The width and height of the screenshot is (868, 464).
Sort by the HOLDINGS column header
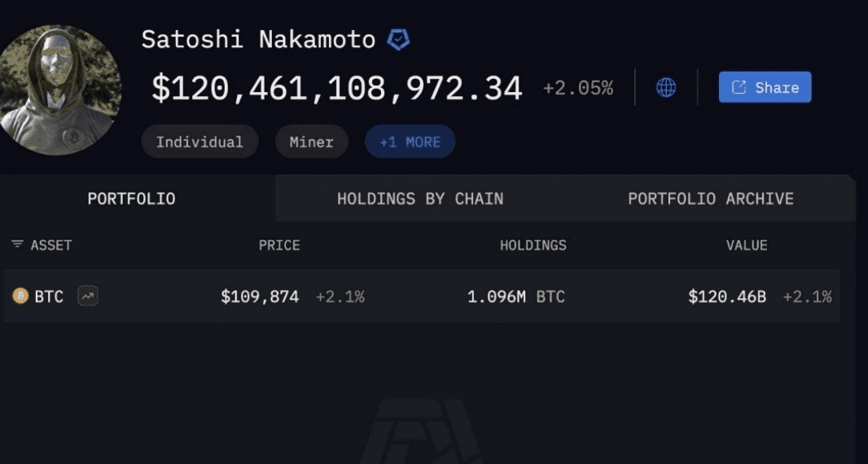point(533,245)
